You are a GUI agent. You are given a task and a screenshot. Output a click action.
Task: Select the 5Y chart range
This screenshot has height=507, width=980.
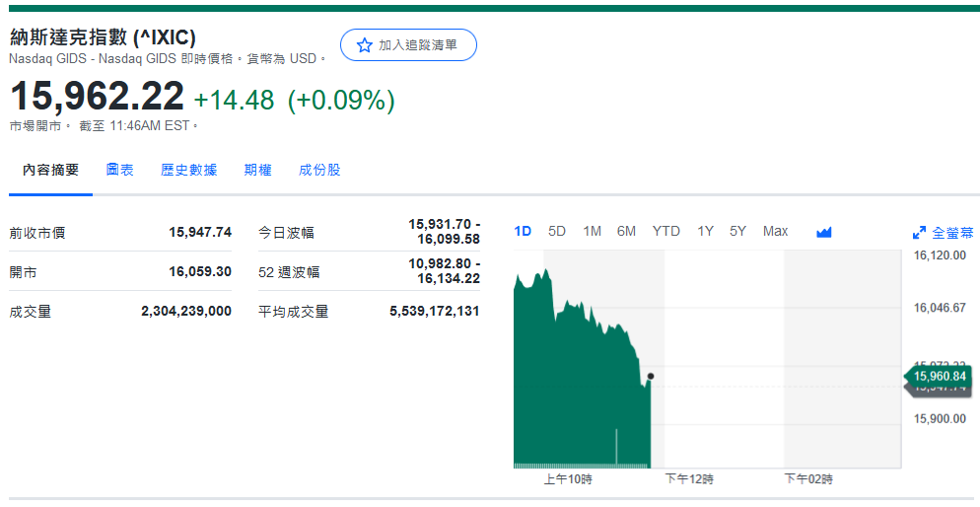click(x=737, y=231)
